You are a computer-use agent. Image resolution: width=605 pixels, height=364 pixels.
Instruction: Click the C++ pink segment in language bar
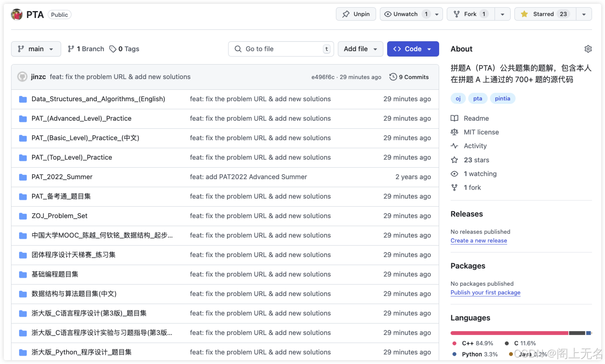tap(509, 333)
